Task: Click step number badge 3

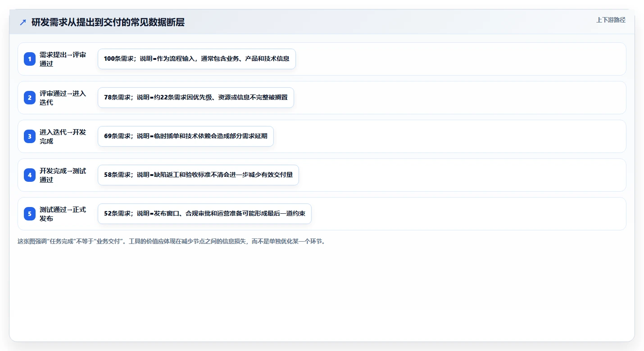Action: [30, 136]
